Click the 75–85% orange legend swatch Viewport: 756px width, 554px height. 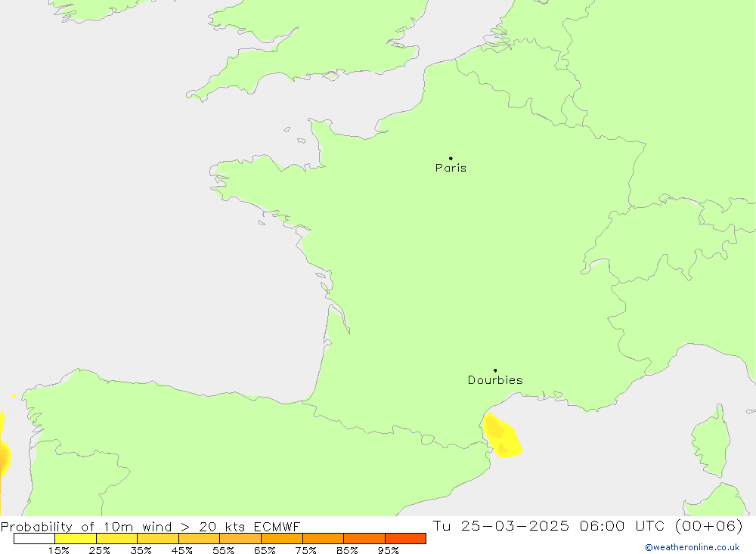click(x=323, y=538)
